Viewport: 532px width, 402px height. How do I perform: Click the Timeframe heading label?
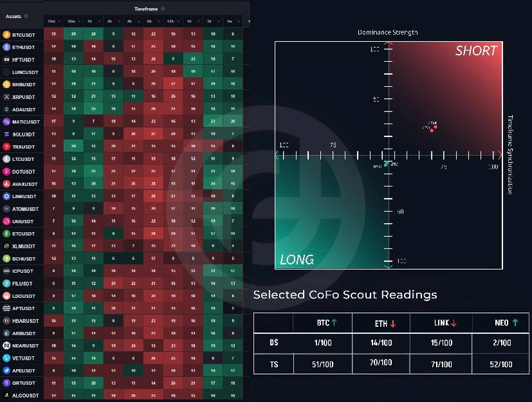coord(146,9)
